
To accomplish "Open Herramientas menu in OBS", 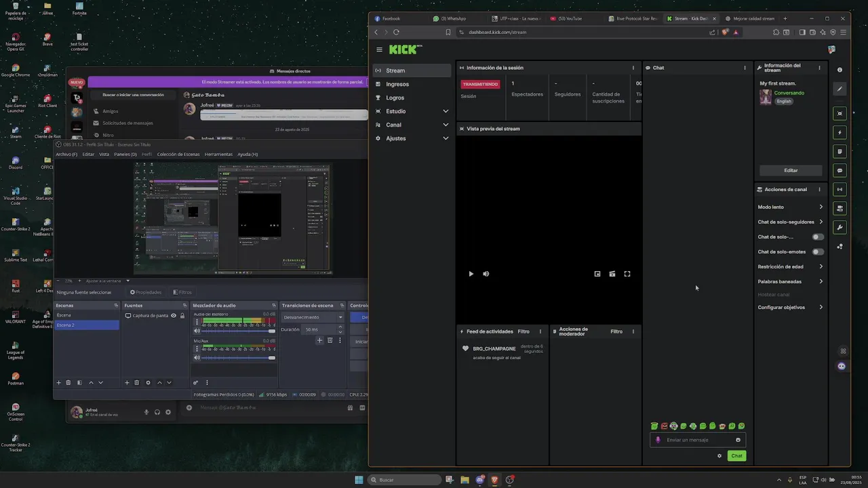I will pyautogui.click(x=218, y=155).
